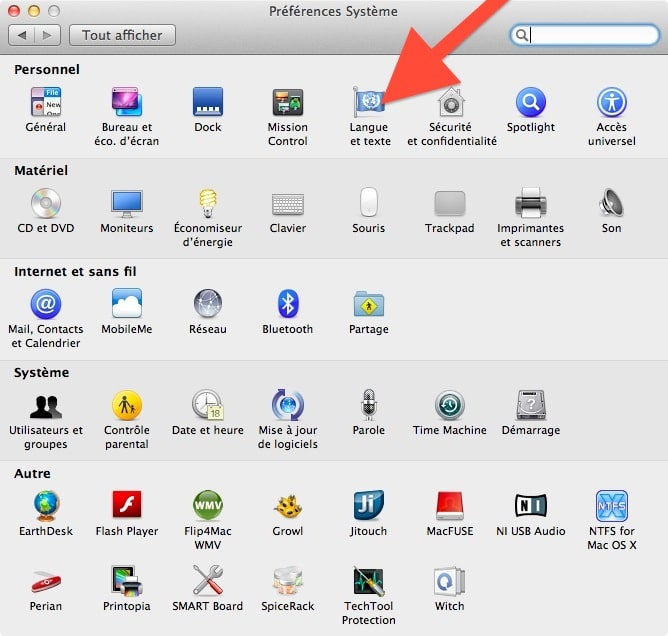
Task: Open Flip4Mac WMV preferences
Action: point(207,505)
